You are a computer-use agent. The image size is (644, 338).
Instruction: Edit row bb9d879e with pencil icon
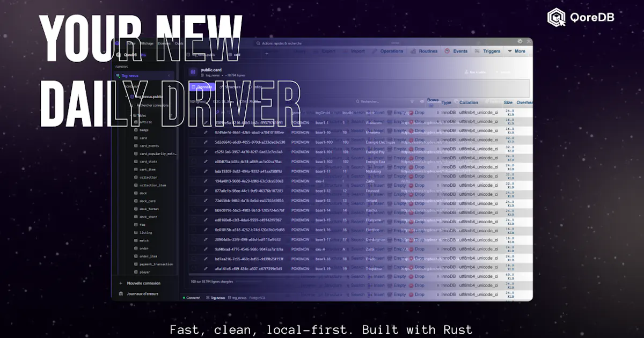[206, 210]
